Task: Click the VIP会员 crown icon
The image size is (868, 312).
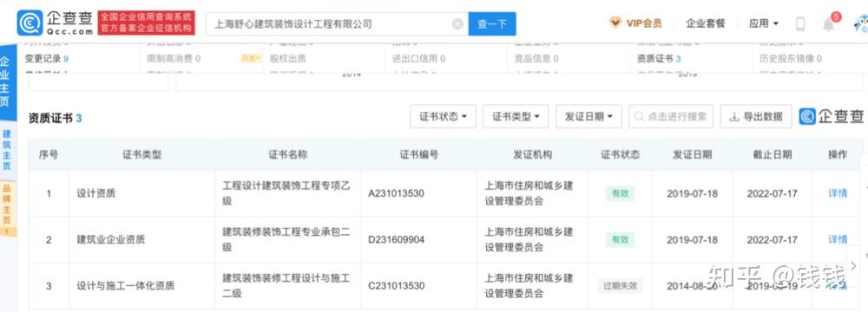Action: (x=615, y=23)
